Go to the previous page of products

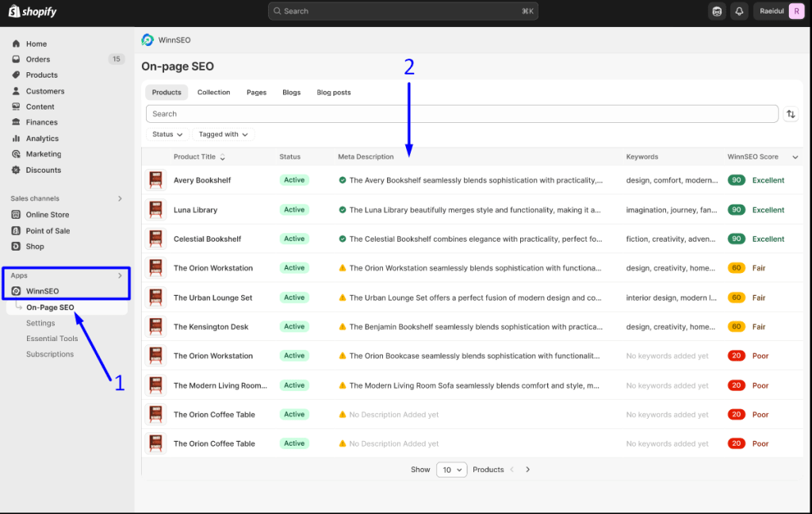click(x=511, y=470)
